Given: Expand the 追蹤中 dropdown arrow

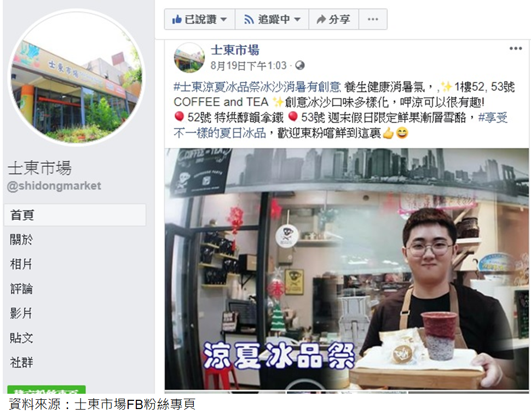Looking at the screenshot, I should (x=297, y=20).
